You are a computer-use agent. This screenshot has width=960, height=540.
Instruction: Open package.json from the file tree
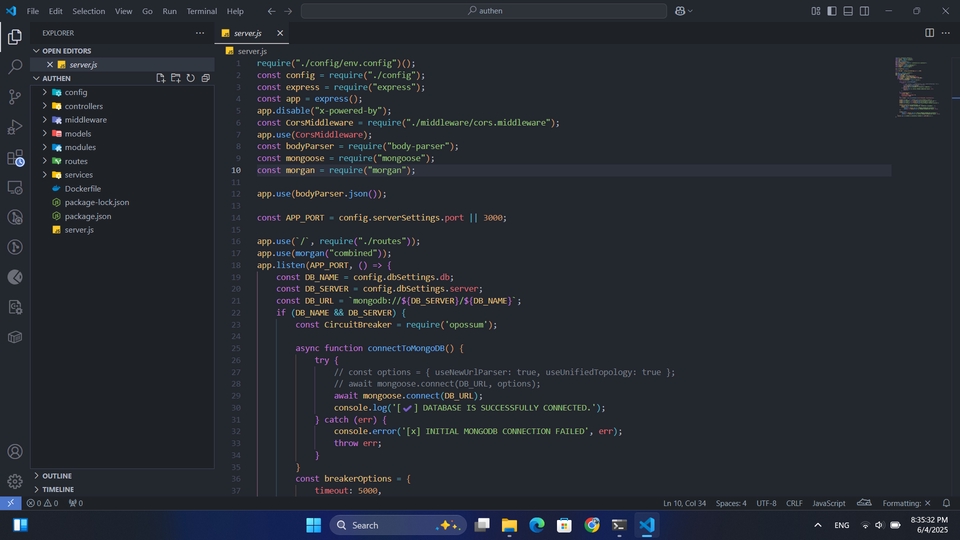[x=88, y=216]
